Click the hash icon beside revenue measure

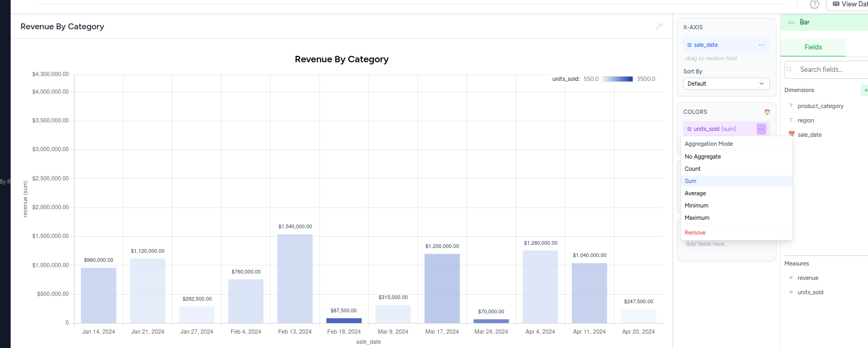pyautogui.click(x=791, y=278)
